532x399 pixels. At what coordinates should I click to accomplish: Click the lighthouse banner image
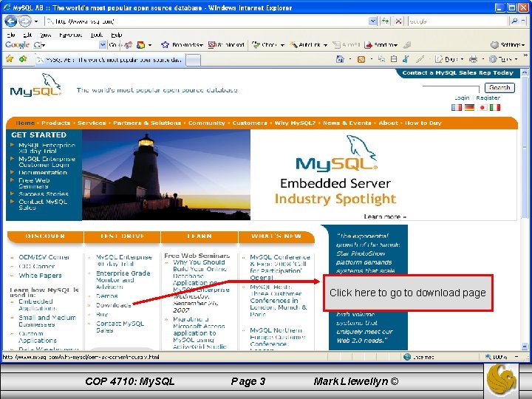[x=166, y=175]
